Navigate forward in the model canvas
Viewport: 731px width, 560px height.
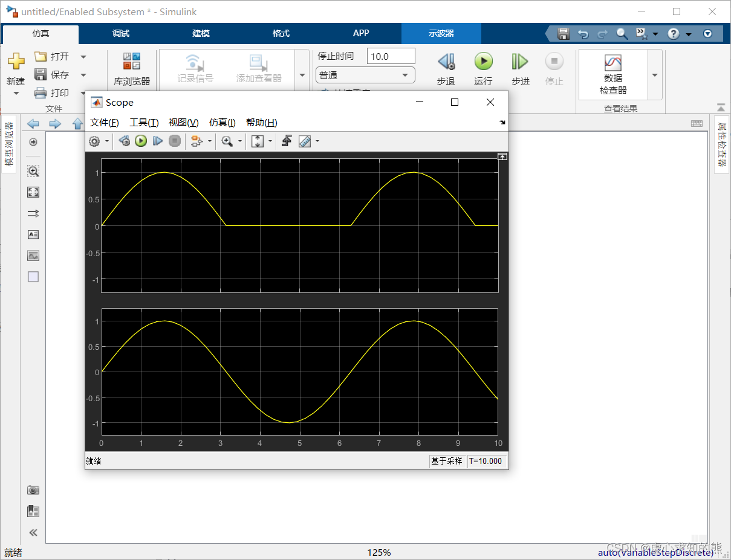(x=55, y=124)
